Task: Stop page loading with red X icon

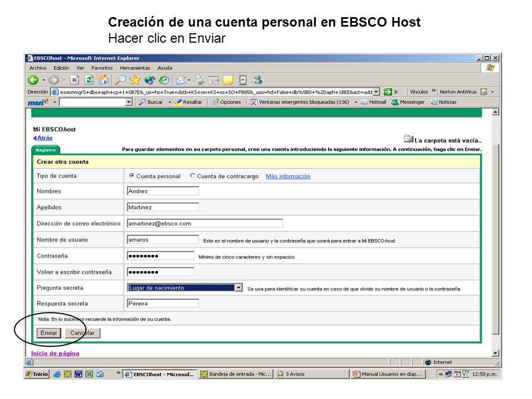Action: [74, 80]
